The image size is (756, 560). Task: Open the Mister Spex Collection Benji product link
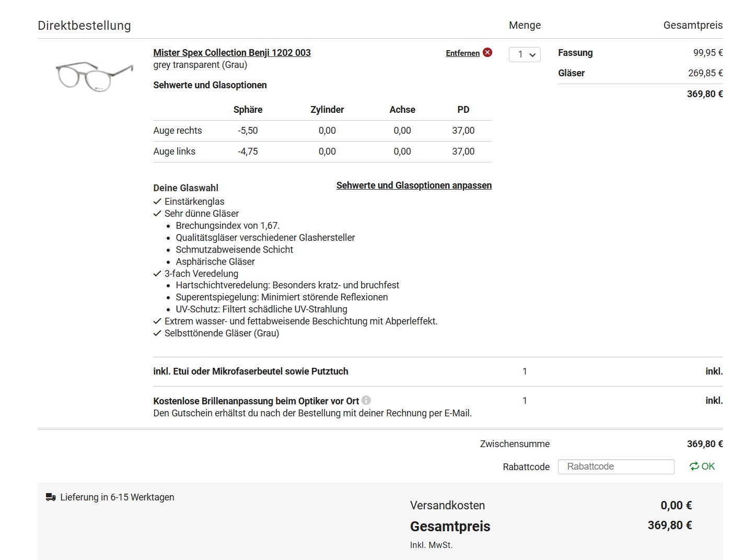click(x=232, y=53)
